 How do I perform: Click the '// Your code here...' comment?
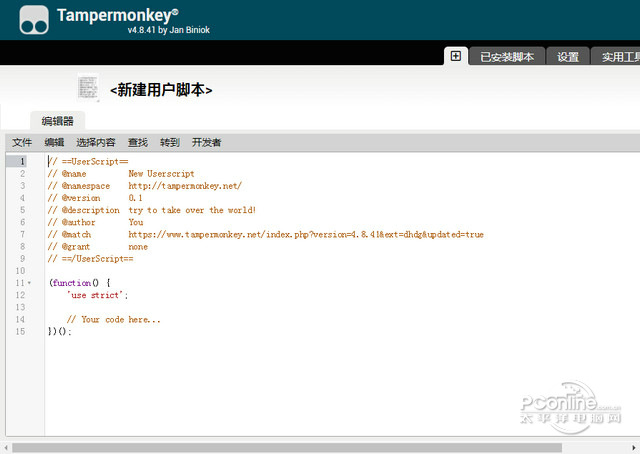tap(113, 319)
